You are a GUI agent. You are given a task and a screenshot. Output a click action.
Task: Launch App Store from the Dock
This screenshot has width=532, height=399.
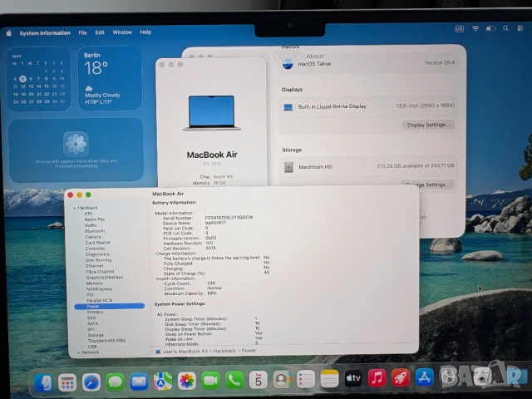425,377
